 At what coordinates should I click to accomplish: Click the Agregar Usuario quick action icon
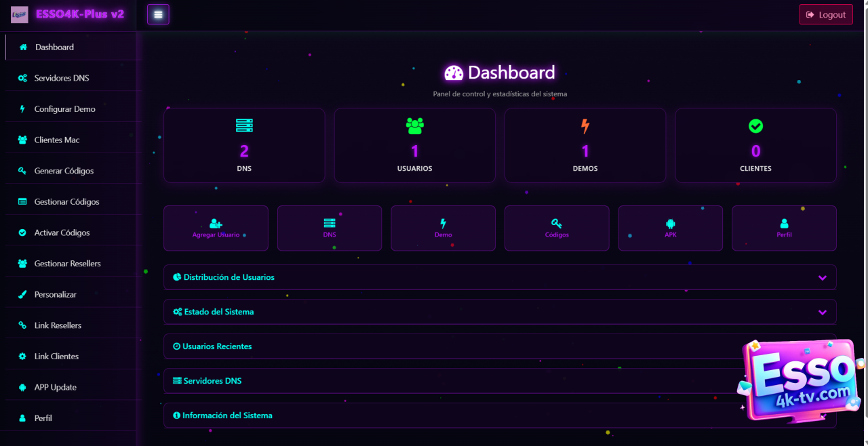(x=216, y=223)
